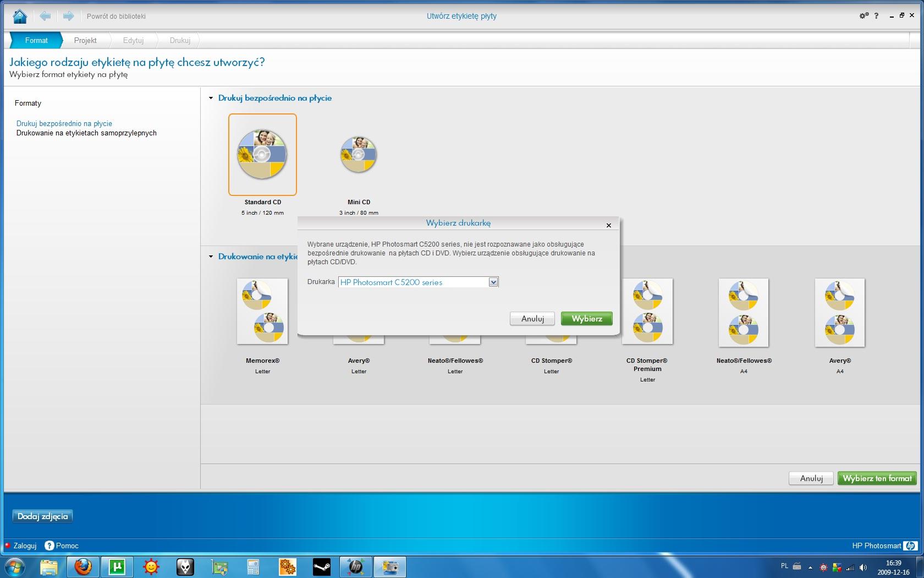This screenshot has width=924, height=578.
Task: Open uTorrent from the taskbar
Action: pos(117,566)
